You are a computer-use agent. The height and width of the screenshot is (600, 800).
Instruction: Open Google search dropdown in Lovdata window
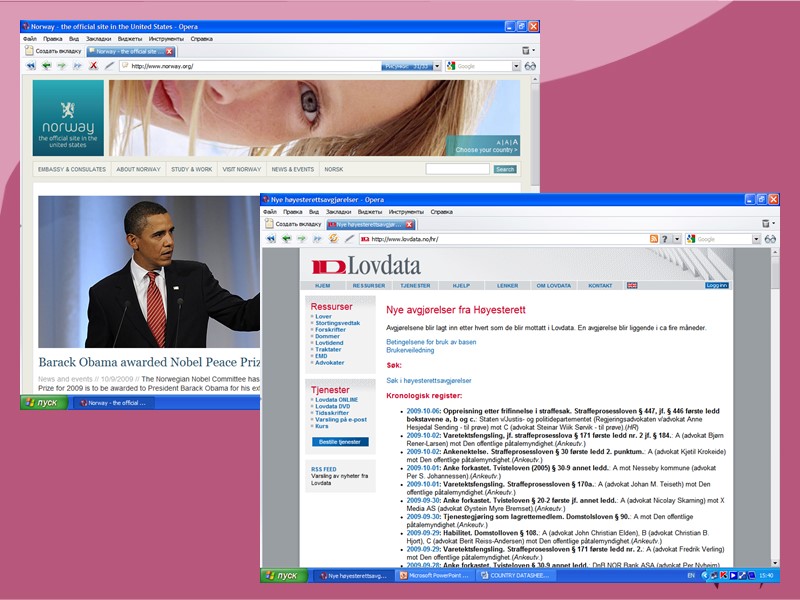[756, 239]
